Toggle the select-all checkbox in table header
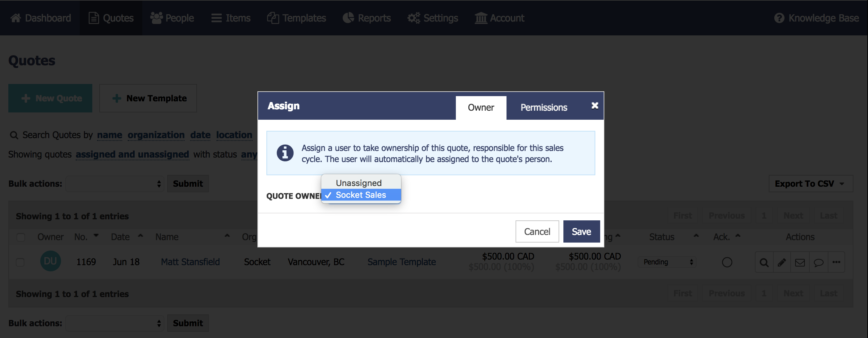Viewport: 868px width, 338px height. coord(21,237)
